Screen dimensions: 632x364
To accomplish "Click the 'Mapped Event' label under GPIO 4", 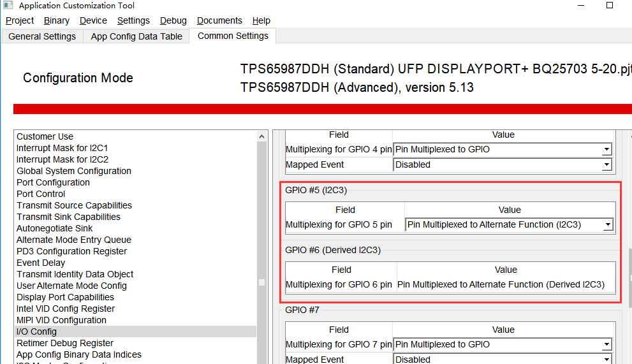I will pos(315,165).
